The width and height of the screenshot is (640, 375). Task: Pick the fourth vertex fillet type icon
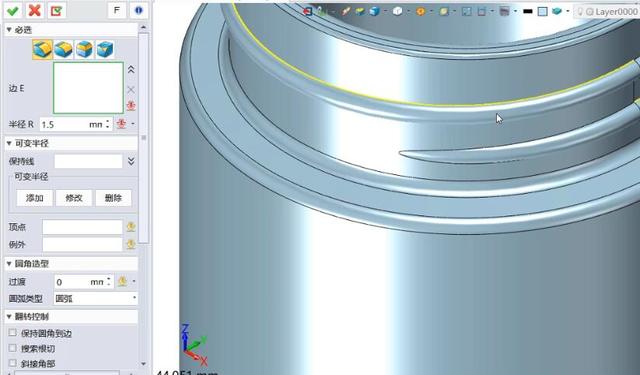click(x=105, y=49)
